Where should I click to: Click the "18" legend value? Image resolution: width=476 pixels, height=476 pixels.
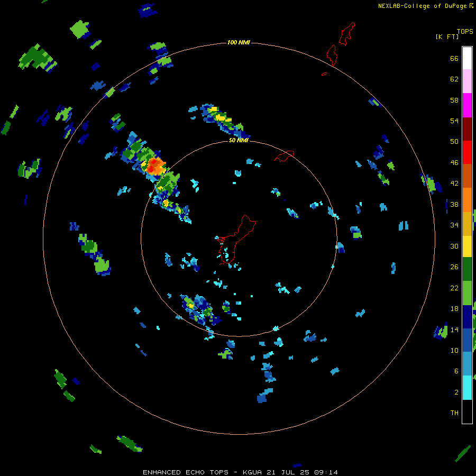tap(454, 309)
